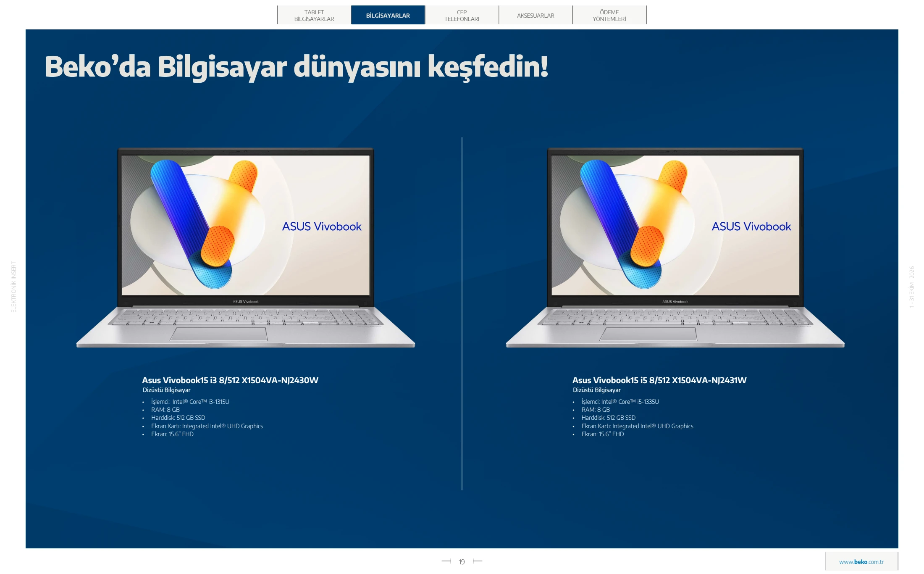Click the previous page arrow beside 19

446,561
